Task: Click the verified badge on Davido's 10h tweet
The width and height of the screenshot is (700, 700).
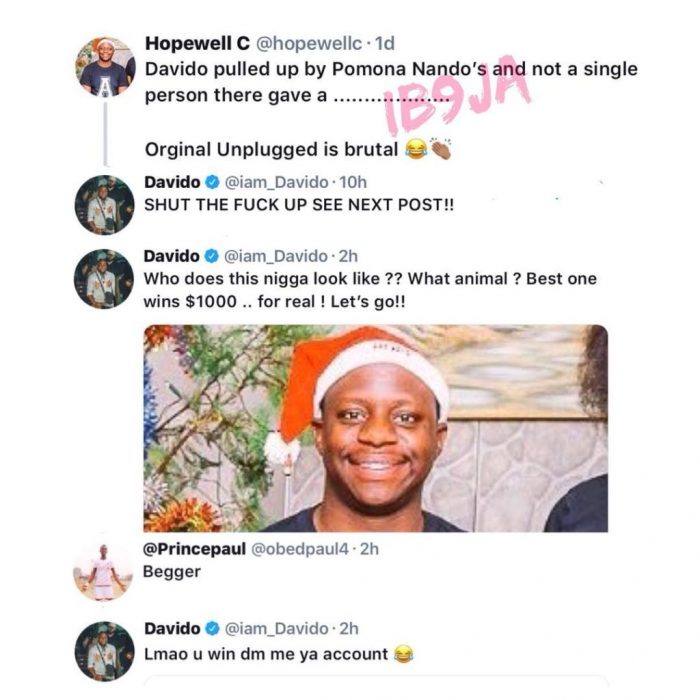Action: pyautogui.click(x=212, y=182)
